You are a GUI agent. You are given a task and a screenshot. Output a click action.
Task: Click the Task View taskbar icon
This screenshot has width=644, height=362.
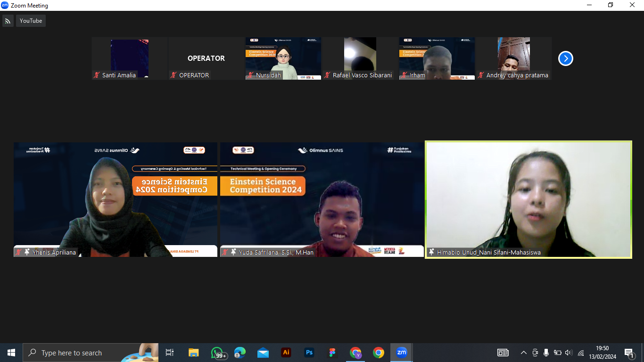tap(170, 353)
